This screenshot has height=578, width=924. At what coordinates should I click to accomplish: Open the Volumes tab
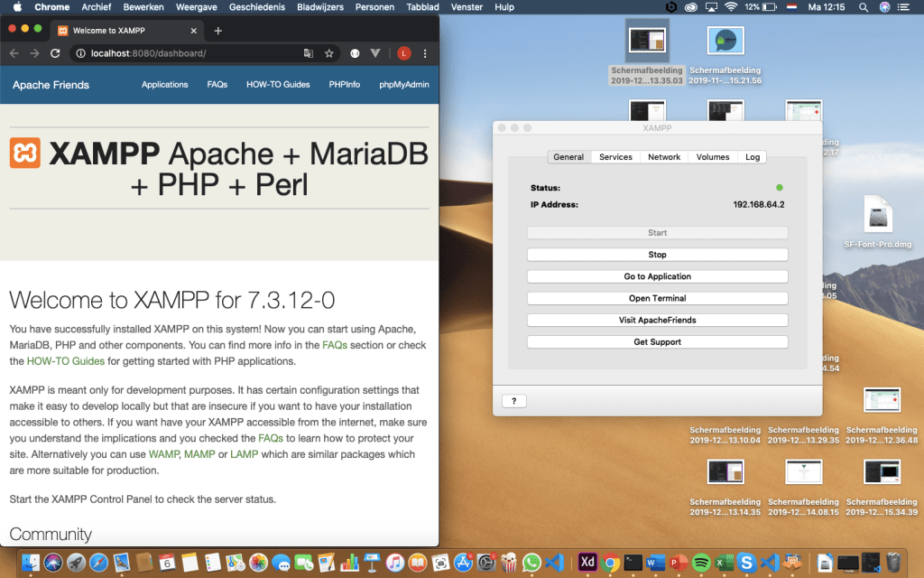click(712, 157)
